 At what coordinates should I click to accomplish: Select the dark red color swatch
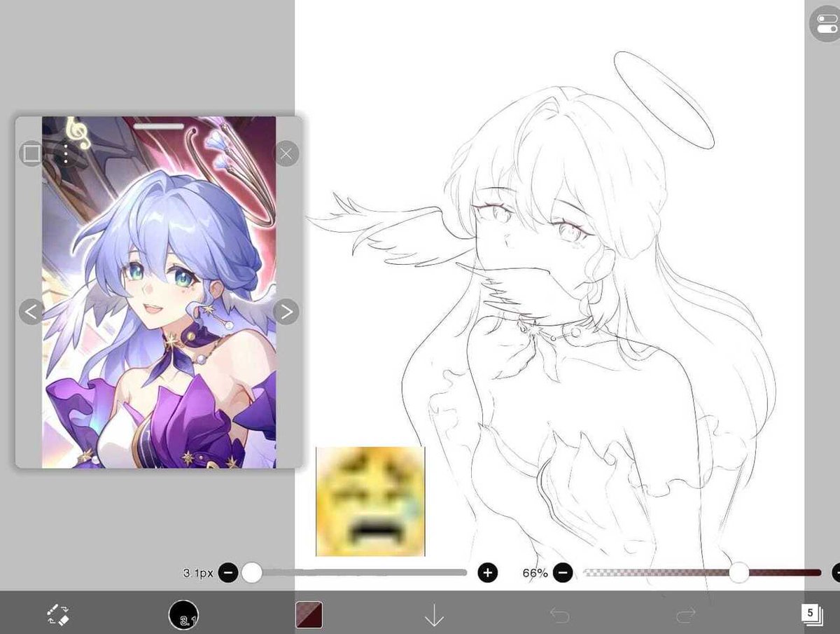(308, 614)
